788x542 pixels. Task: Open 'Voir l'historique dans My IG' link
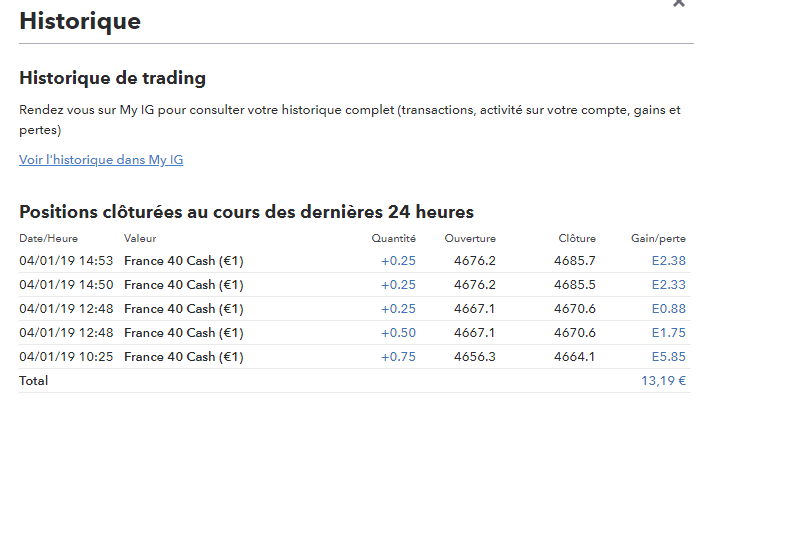pos(101,160)
